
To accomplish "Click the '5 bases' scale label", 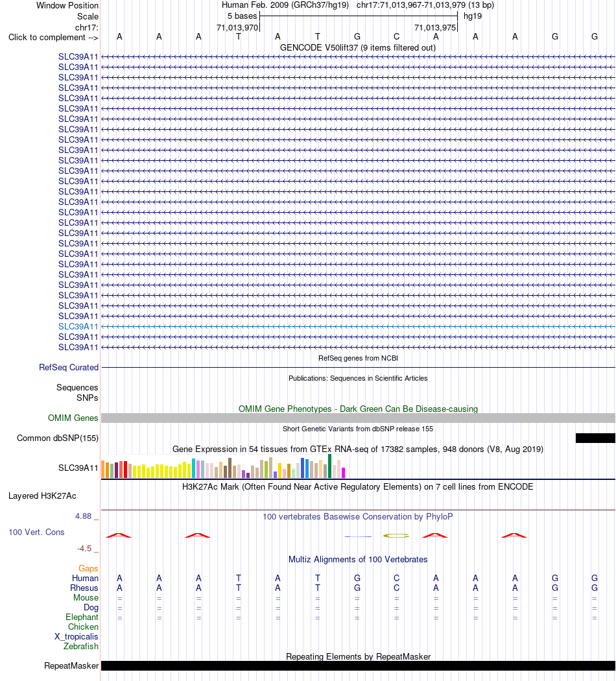I will [243, 16].
